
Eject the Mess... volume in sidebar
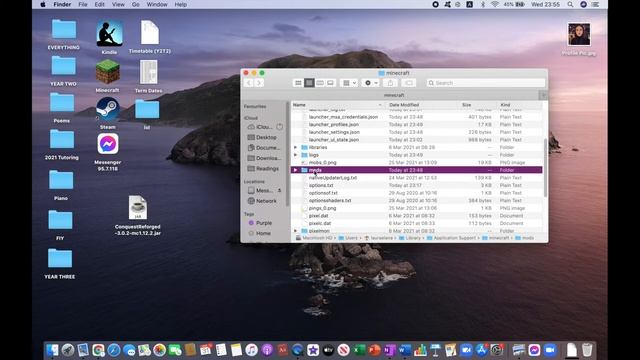coord(280,191)
